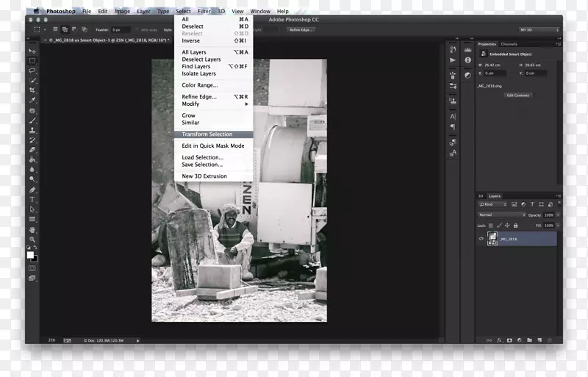Select the Zoom tool
The width and height of the screenshot is (588, 377).
click(32, 240)
